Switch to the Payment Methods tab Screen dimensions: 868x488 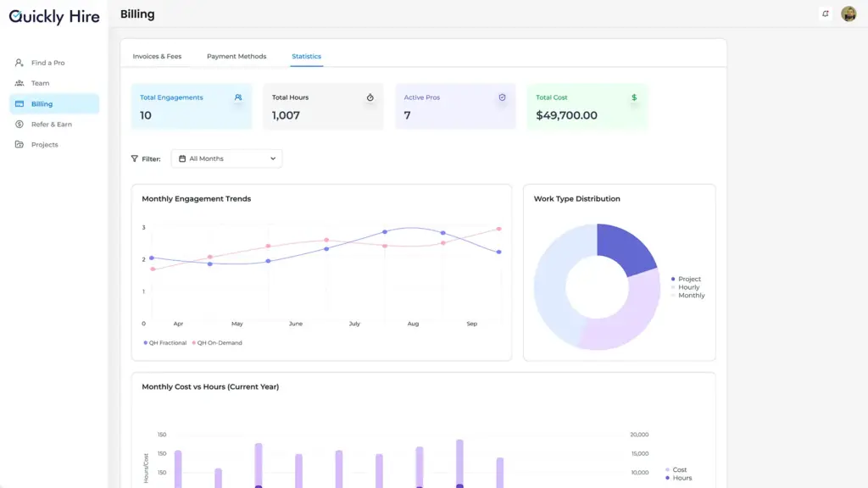(x=236, y=57)
